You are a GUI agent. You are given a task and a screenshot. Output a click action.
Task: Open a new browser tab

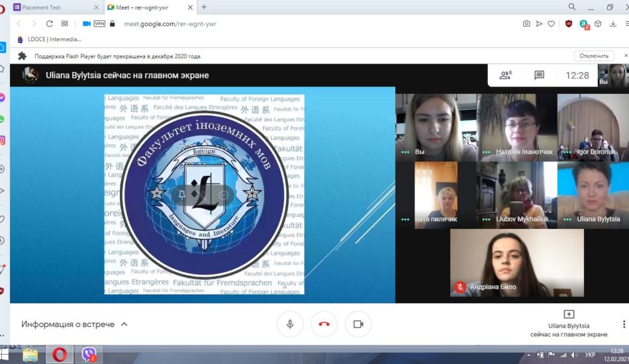204,7
